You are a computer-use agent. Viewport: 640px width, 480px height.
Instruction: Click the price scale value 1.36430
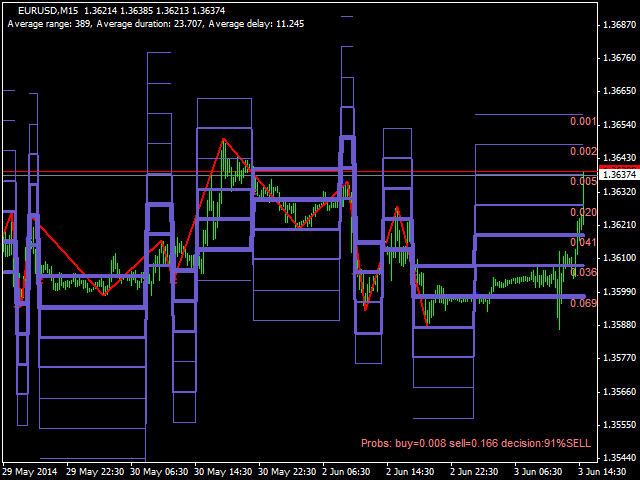[x=619, y=158]
